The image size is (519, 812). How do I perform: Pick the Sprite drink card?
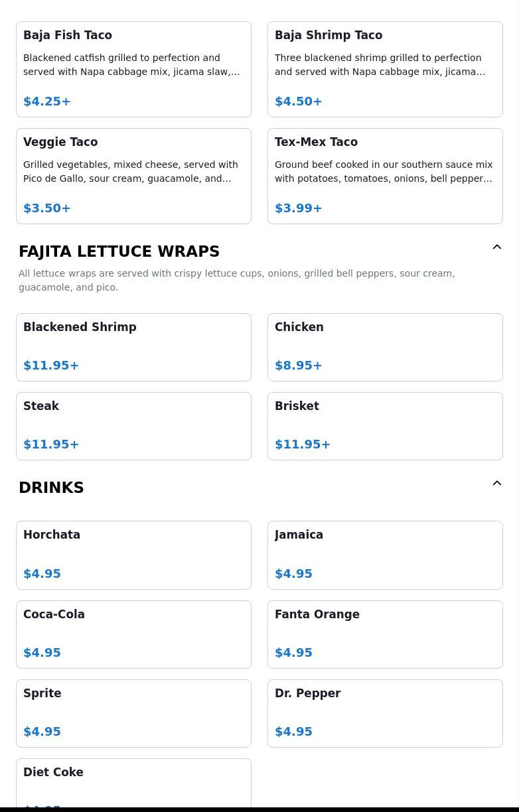(133, 713)
